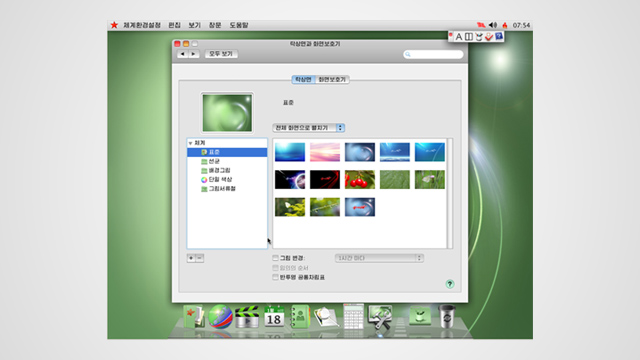Open the calculator in dock

click(353, 316)
